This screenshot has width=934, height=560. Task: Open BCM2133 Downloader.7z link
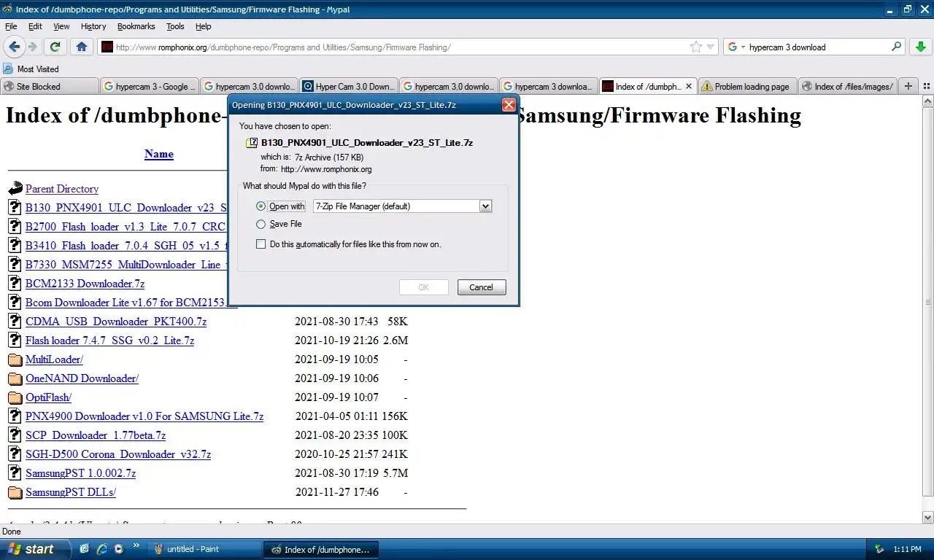[85, 284]
